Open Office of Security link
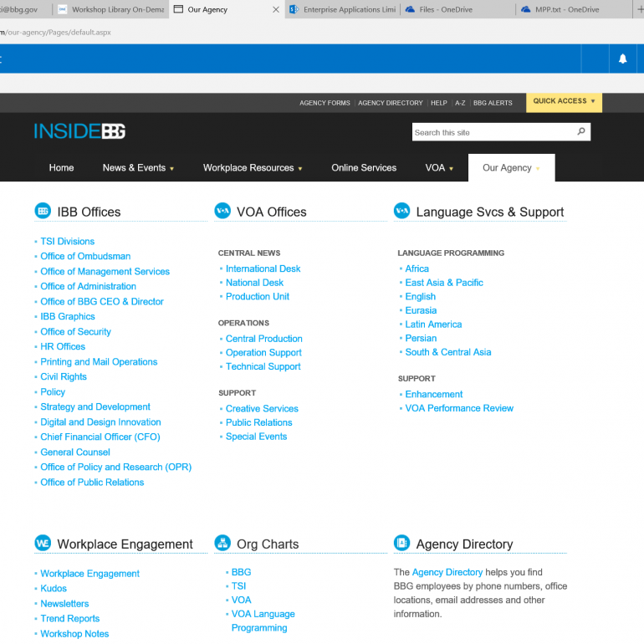Viewport: 644px width, 644px height. 75,331
